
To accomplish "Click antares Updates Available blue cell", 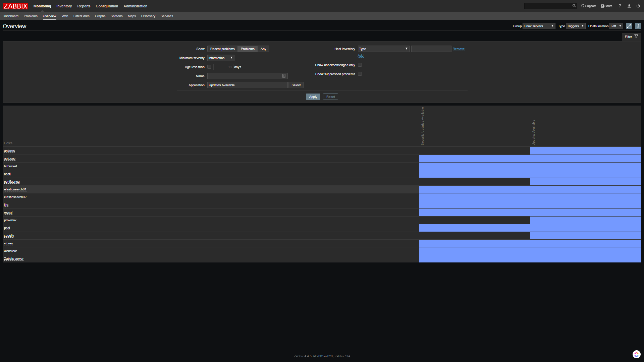I will (585, 151).
